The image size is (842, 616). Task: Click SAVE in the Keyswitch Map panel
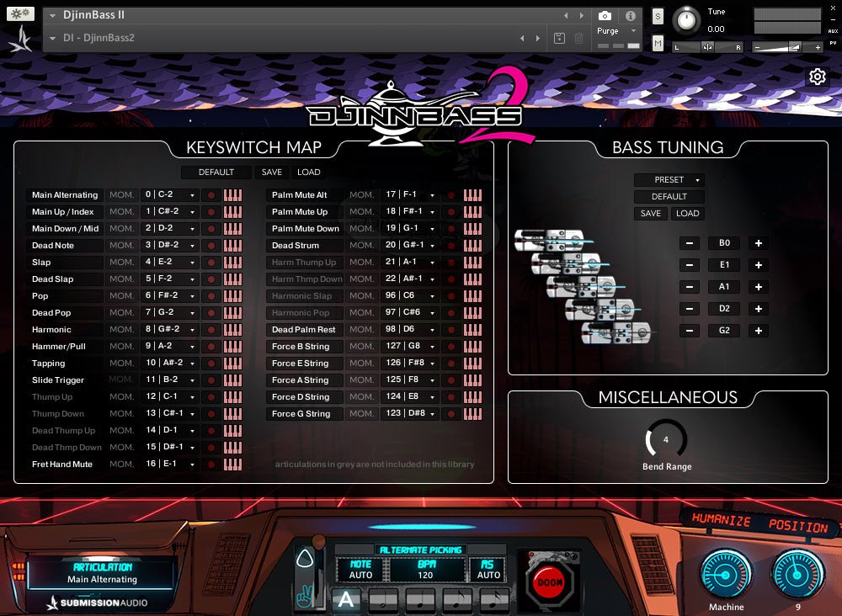(271, 172)
